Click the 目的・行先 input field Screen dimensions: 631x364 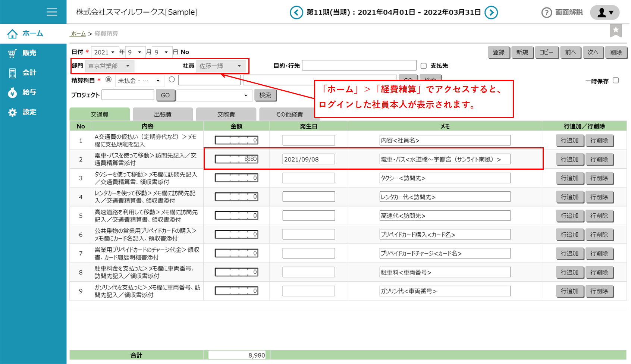[x=359, y=65]
